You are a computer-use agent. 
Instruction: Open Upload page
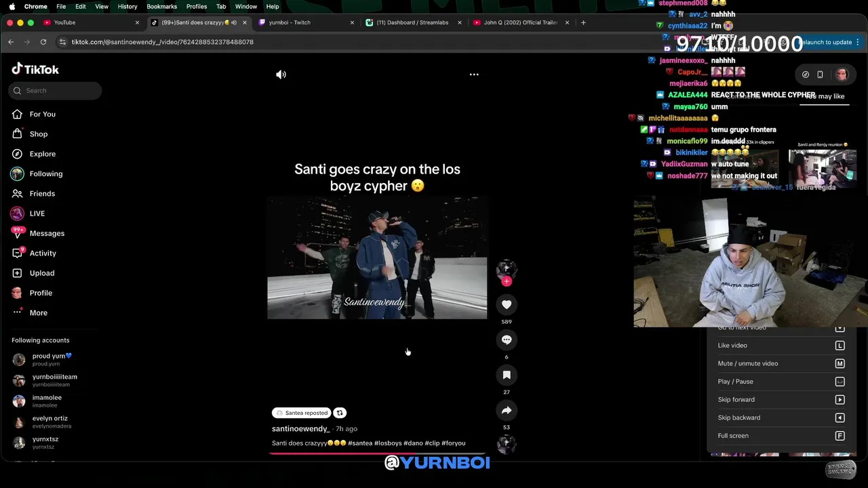point(33,273)
